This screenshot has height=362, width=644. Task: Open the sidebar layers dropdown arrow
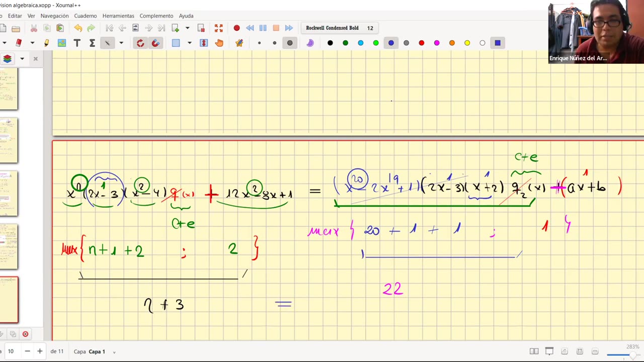(22, 59)
